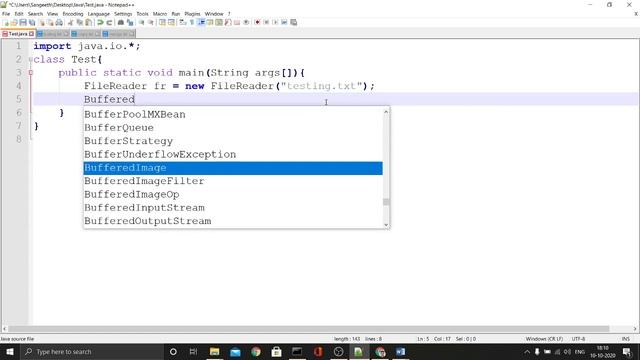Viewport: 640px width, 360px height.
Task: Open the Settings menu
Action: (123, 14)
